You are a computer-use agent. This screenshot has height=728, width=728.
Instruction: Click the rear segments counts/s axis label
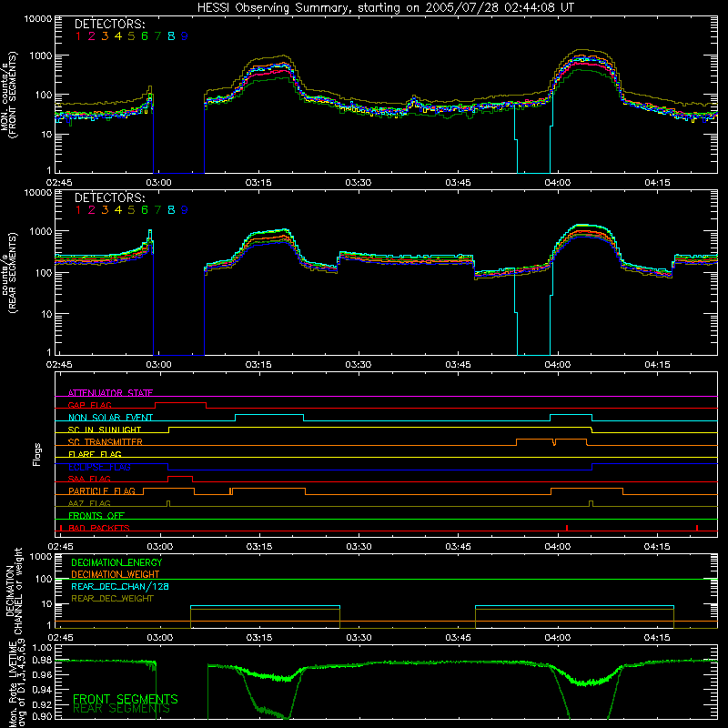(x=8, y=273)
